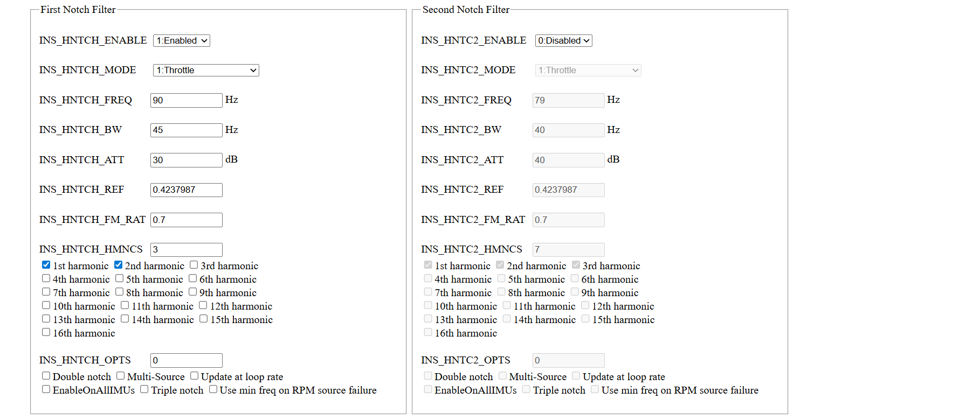Viewport: 980px width, 420px height.
Task: Enable 3rd harmonic in First Notch Filter
Action: click(x=194, y=265)
